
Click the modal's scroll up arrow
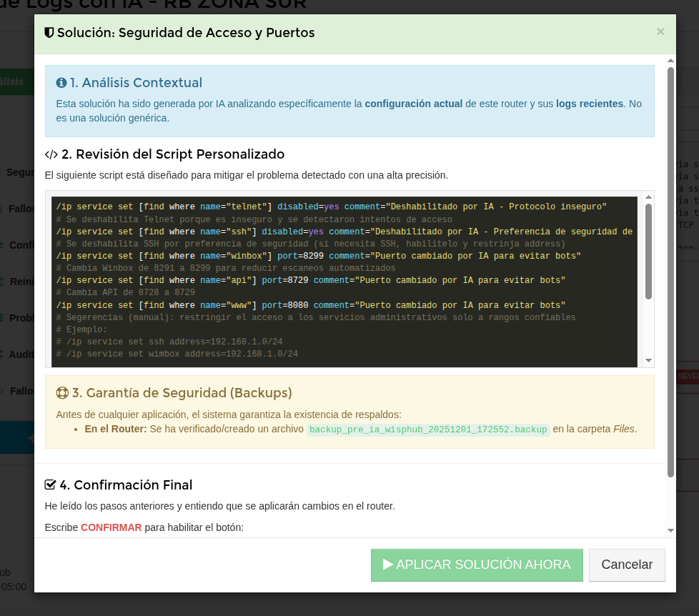click(x=670, y=60)
